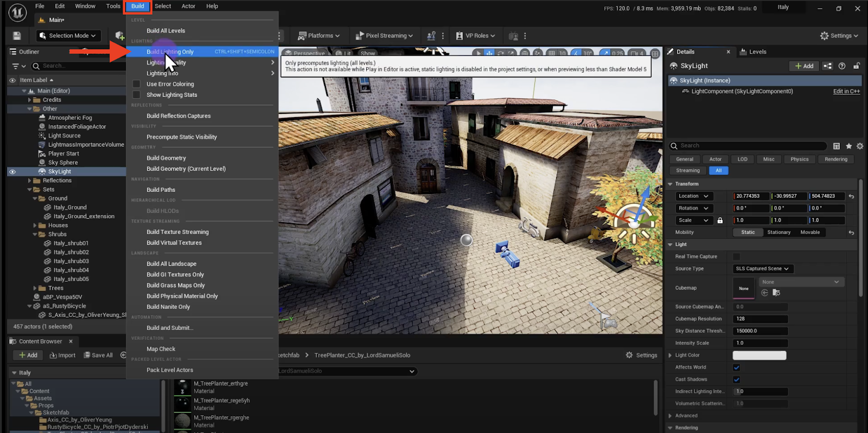Open the Outliner filter icon
Image resolution: width=868 pixels, height=433 pixels.
point(16,66)
